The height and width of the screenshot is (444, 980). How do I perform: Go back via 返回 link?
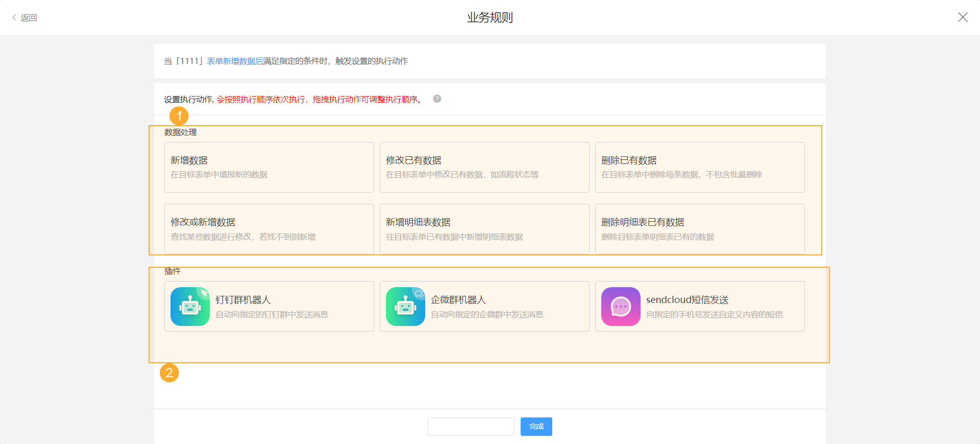point(24,18)
